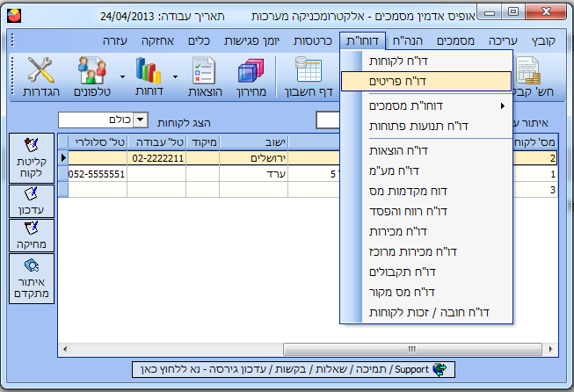
Task: Open the עזרה menu
Action: (x=114, y=40)
